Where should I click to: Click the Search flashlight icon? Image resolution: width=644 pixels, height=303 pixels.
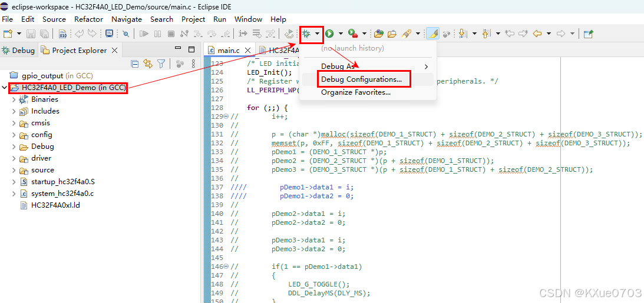tap(407, 34)
